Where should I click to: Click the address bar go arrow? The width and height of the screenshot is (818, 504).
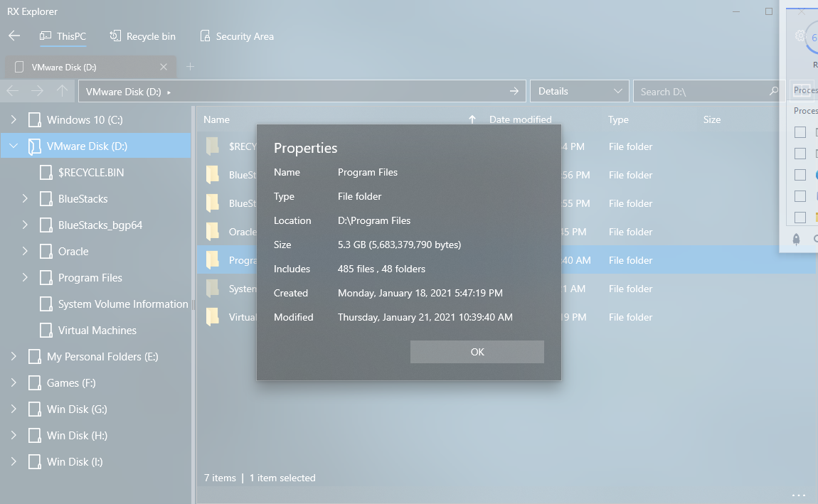(x=514, y=91)
